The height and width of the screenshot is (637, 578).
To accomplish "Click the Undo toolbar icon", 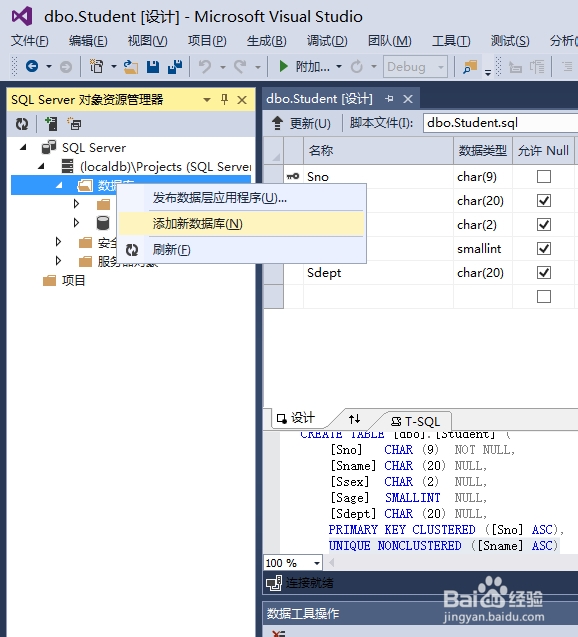I will tap(205, 66).
